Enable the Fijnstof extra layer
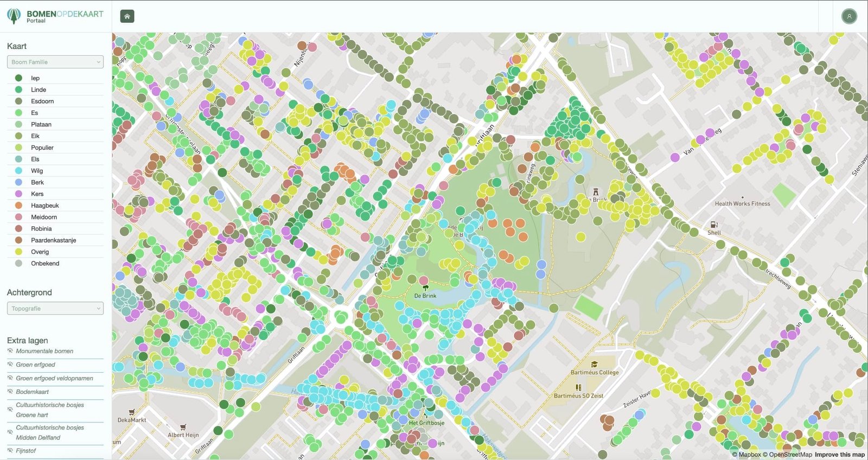The height and width of the screenshot is (460, 868). tap(10, 451)
